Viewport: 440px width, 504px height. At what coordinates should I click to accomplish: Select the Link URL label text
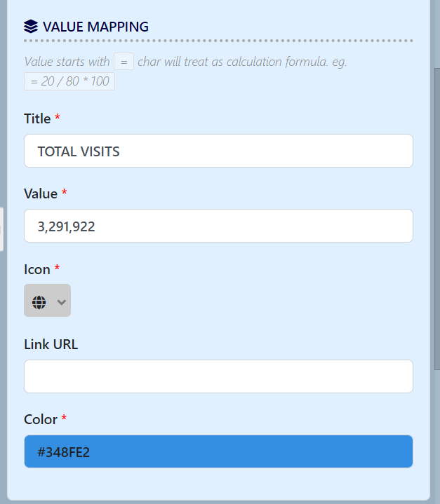coord(51,344)
